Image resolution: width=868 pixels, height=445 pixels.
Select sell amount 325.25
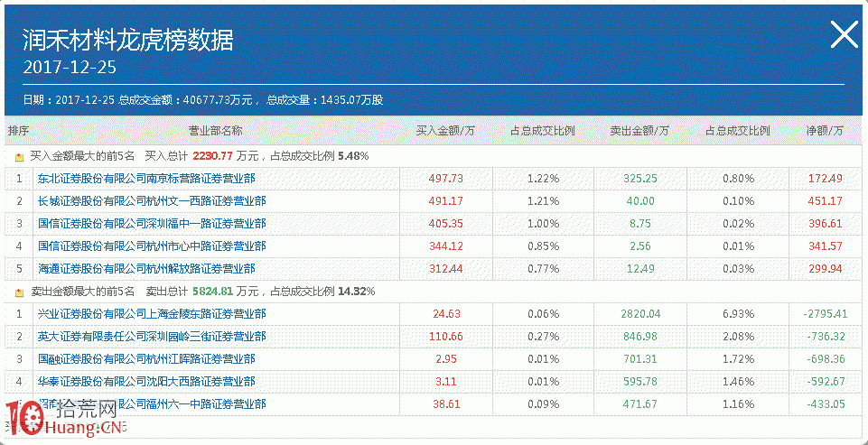pyautogui.click(x=639, y=179)
